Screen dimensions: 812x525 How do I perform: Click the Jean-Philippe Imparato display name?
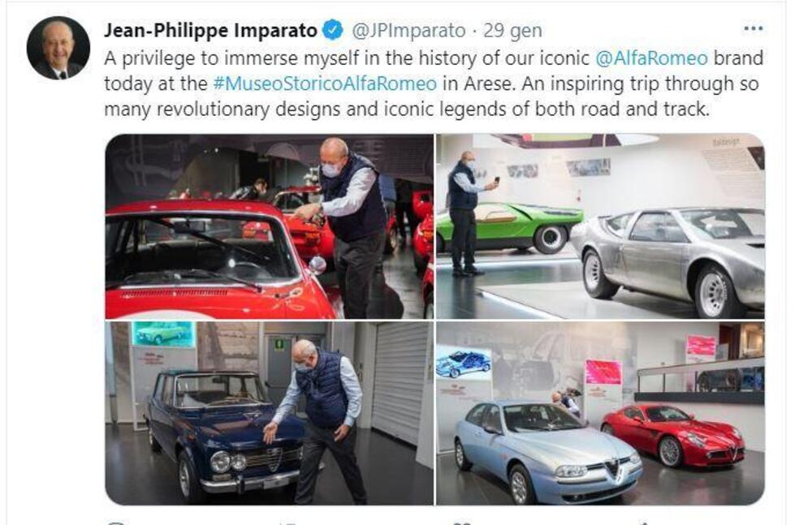210,31
